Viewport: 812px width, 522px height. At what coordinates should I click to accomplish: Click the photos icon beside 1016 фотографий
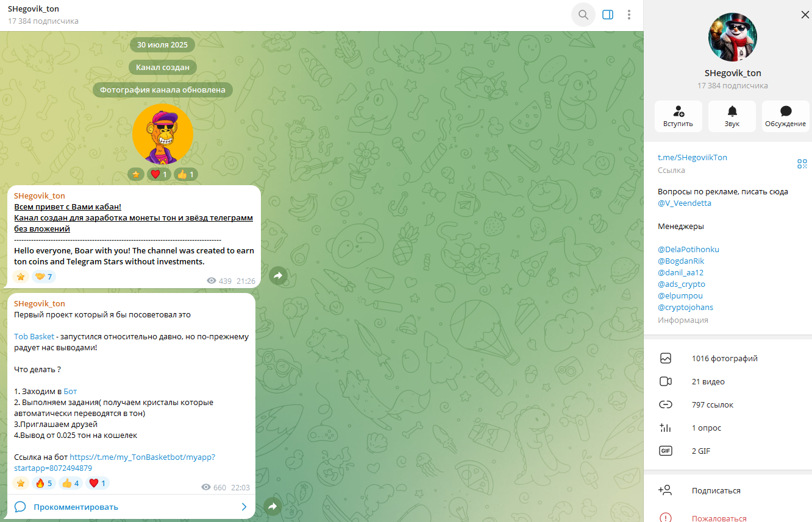[x=665, y=358]
